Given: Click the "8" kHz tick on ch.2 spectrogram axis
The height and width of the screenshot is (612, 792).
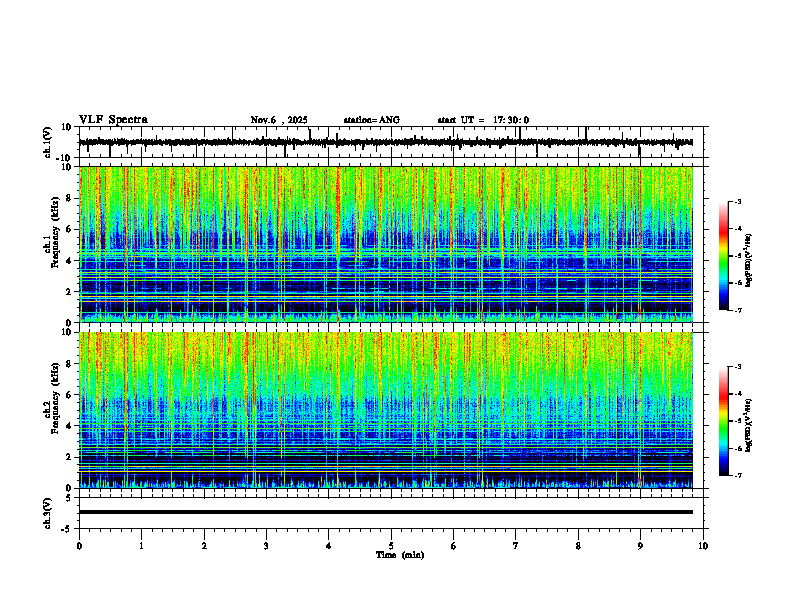Looking at the screenshot, I should click(70, 364).
